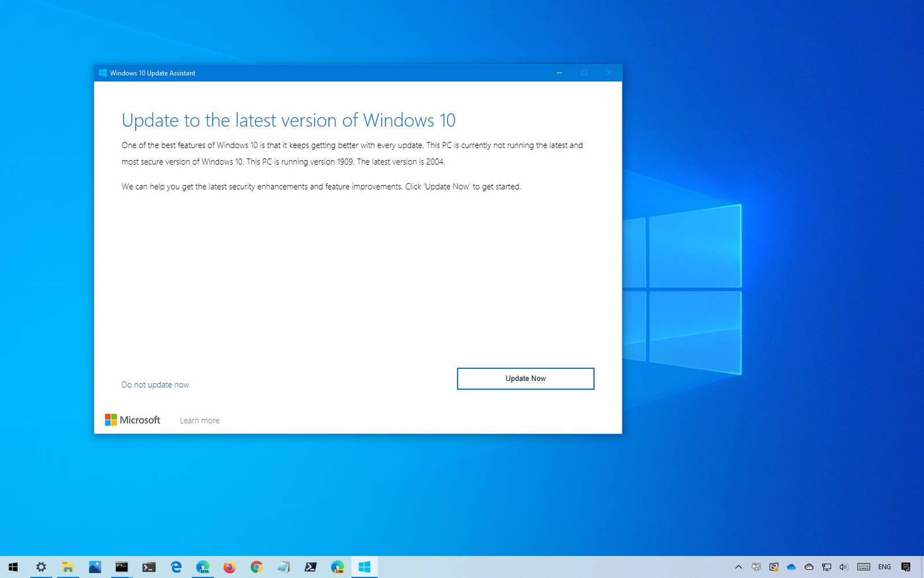Open the volume slider from the tray
Screen dimensions: 924x578
pos(843,567)
